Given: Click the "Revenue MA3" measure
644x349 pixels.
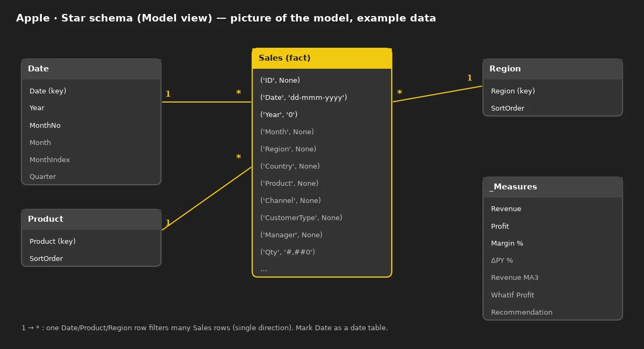Looking at the screenshot, I should 515,278.
